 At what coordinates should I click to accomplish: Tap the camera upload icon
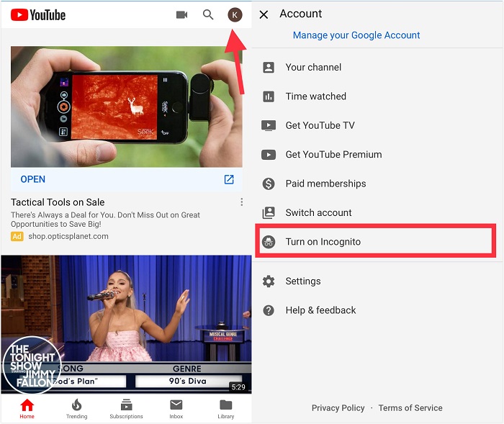(181, 15)
